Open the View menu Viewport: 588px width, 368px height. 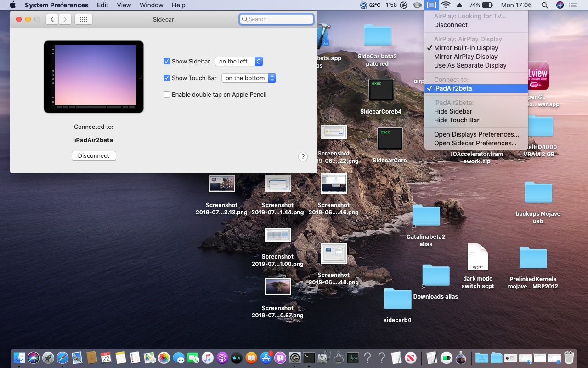[124, 5]
